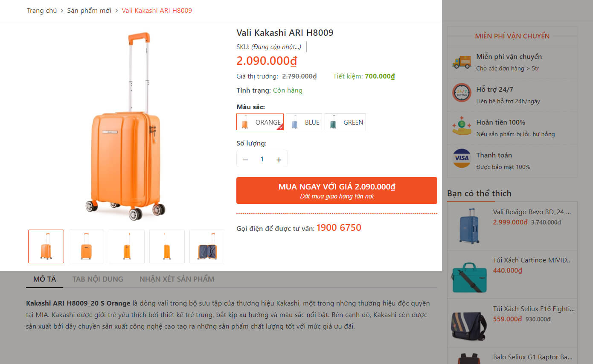Decrease quantity with the minus button
593x364 pixels.
pos(245,160)
